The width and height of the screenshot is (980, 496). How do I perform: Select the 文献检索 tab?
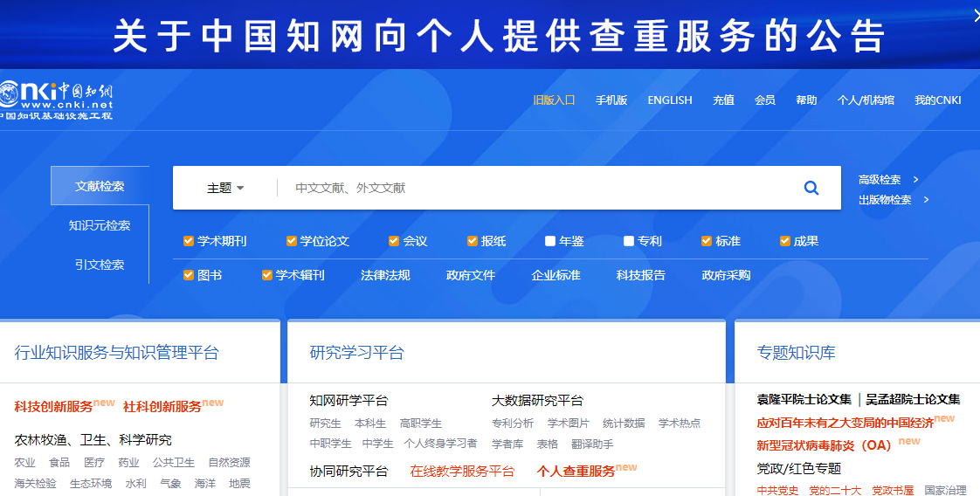[100, 185]
